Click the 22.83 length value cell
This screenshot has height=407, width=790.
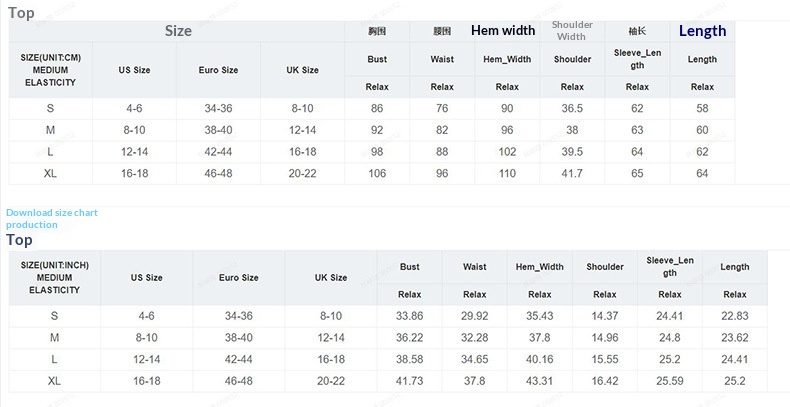(735, 316)
